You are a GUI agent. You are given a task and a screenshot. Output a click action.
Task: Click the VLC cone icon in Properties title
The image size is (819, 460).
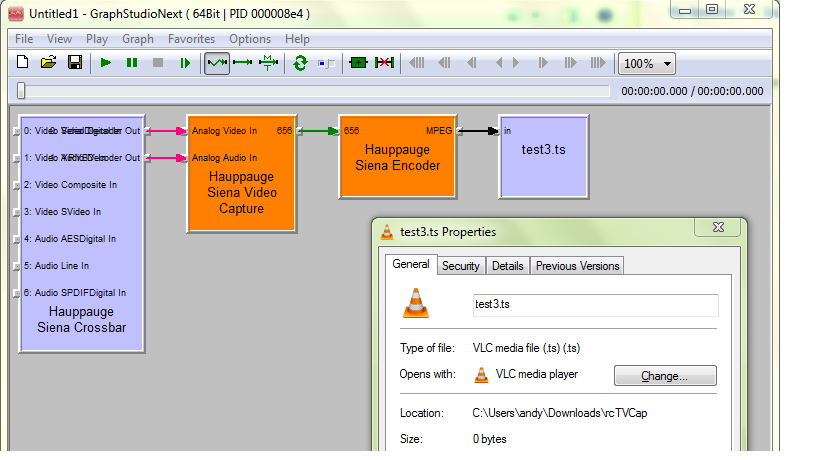pyautogui.click(x=387, y=232)
